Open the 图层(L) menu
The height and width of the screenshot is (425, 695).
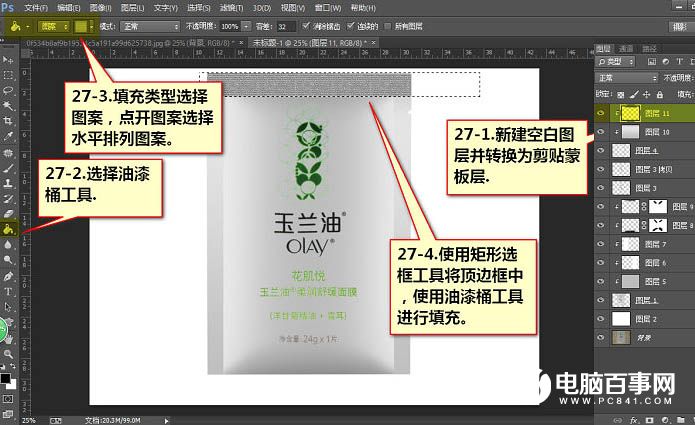(133, 8)
